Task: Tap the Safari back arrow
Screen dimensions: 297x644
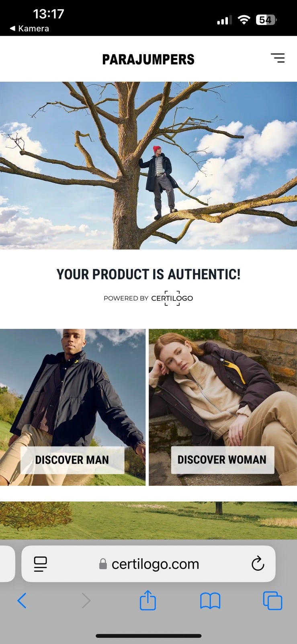Action: 22,601
